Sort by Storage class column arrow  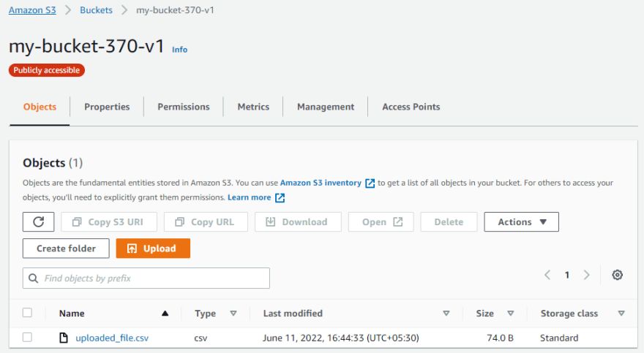[x=621, y=314]
